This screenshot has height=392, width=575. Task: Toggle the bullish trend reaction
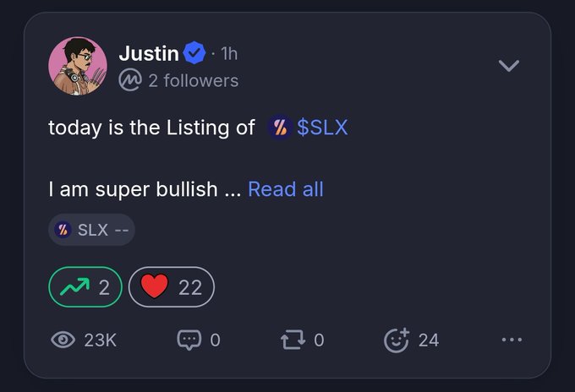tap(85, 287)
